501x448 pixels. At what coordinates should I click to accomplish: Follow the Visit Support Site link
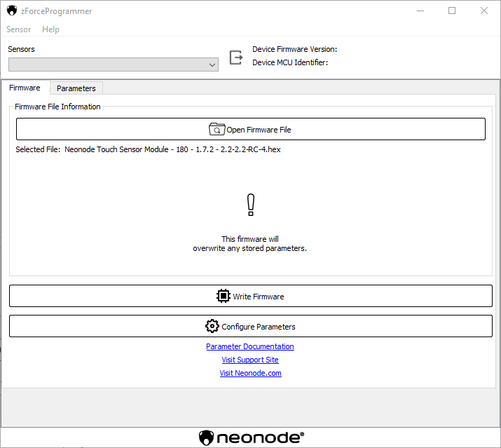coord(250,360)
